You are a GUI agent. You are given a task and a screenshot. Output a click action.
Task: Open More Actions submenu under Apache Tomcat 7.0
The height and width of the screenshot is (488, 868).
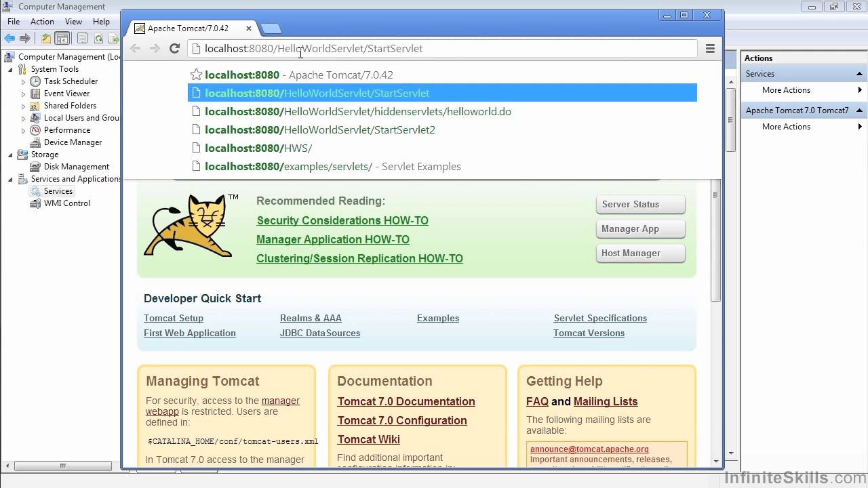(803, 127)
